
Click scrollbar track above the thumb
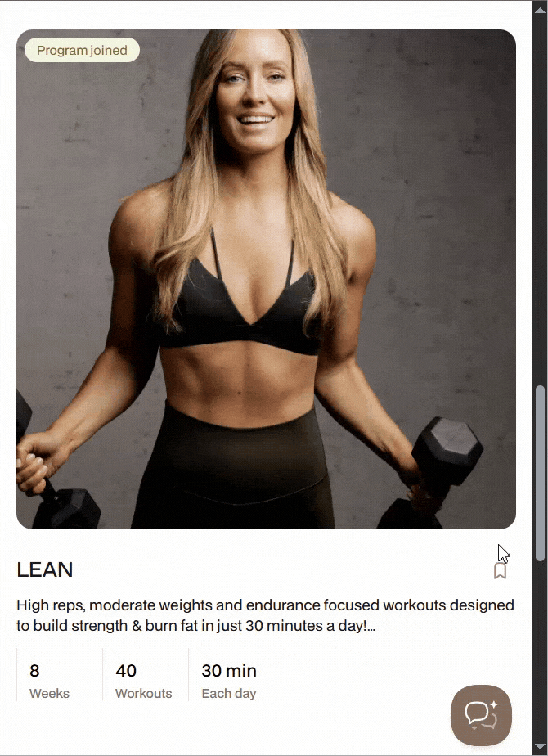(541, 200)
